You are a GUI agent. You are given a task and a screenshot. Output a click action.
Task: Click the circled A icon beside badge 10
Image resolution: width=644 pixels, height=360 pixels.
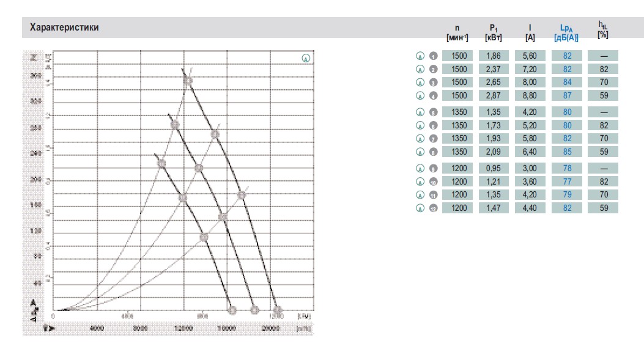click(x=420, y=182)
